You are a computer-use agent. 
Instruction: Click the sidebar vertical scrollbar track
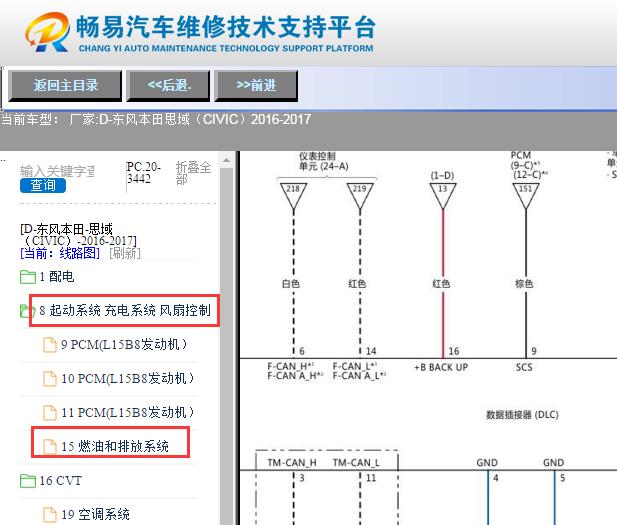pos(226,346)
